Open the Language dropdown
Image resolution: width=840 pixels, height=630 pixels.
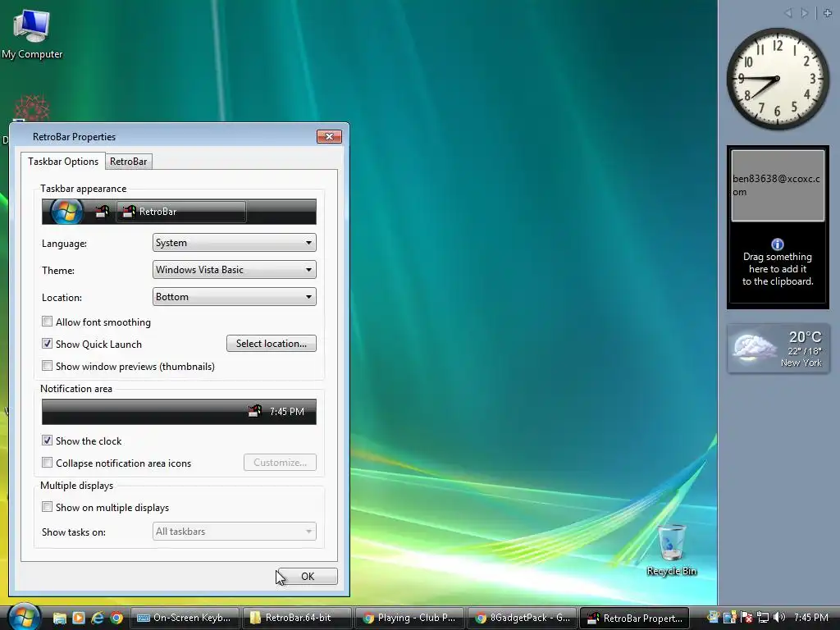click(x=234, y=243)
